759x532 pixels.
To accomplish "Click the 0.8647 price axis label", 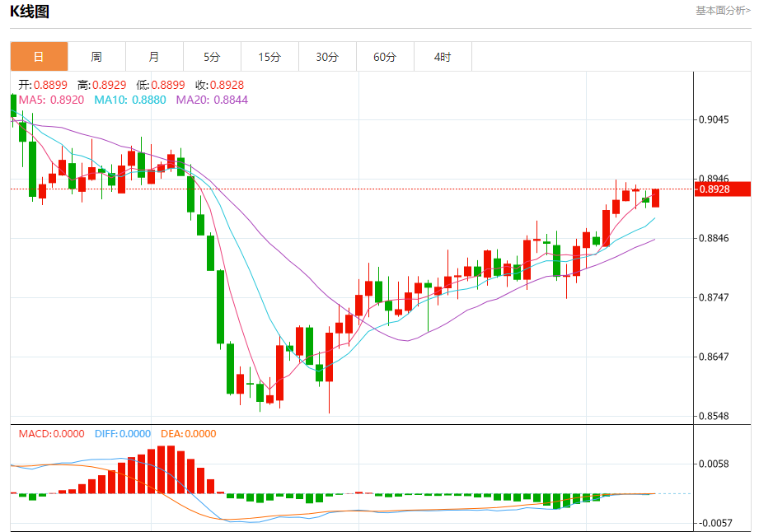I will click(714, 357).
